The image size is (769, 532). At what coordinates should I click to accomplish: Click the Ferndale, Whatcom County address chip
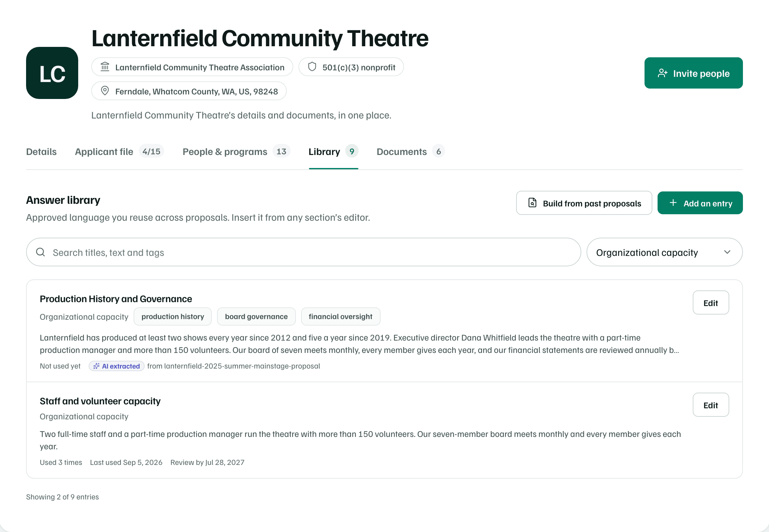tap(189, 91)
